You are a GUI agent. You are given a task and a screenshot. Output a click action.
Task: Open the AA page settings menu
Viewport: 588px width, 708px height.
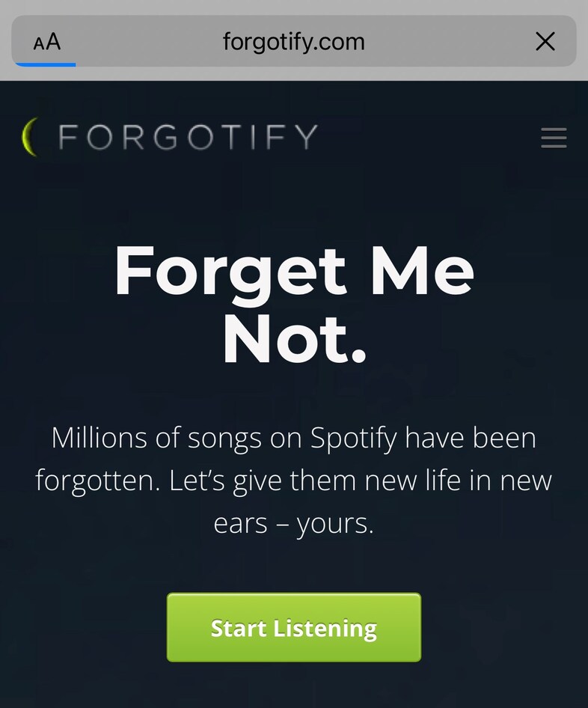coord(47,42)
